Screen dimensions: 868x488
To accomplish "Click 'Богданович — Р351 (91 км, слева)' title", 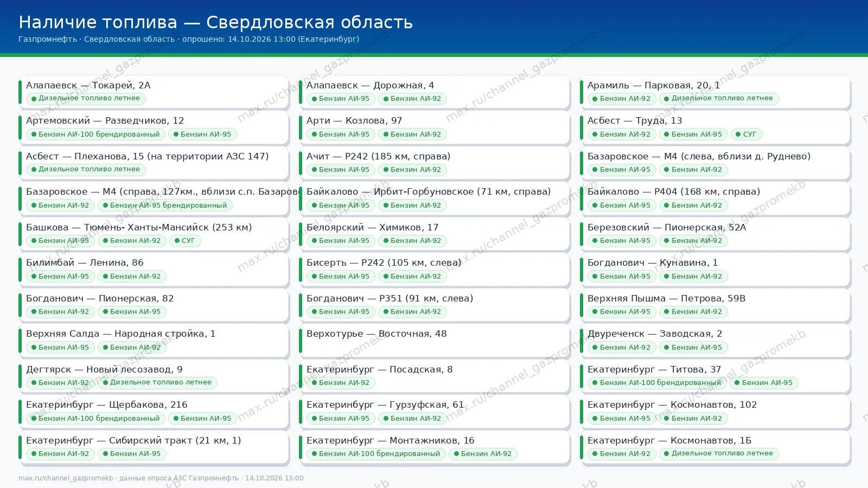I will (x=390, y=298).
